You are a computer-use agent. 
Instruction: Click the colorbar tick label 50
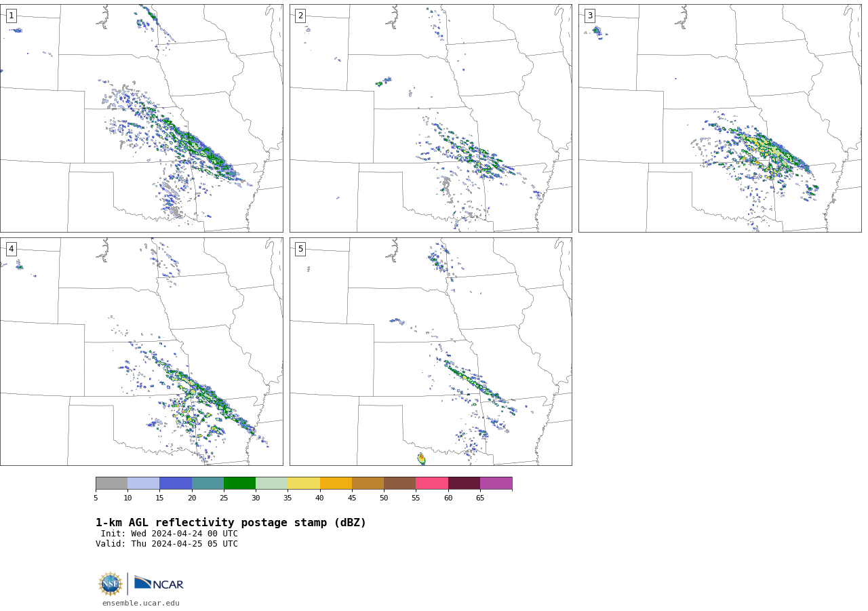[x=384, y=498]
